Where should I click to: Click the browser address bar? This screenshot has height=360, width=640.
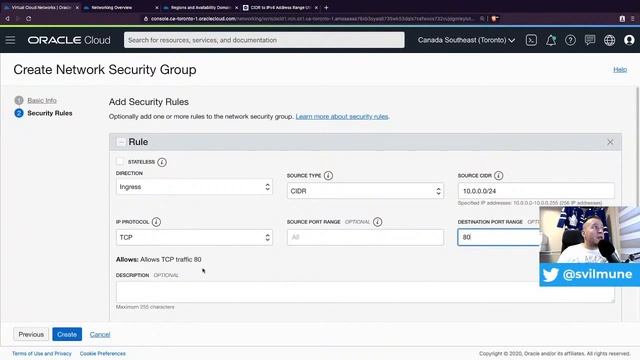[312, 18]
